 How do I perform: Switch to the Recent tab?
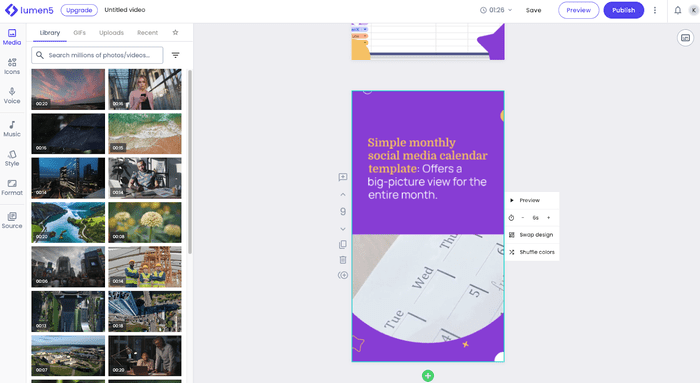[147, 33]
